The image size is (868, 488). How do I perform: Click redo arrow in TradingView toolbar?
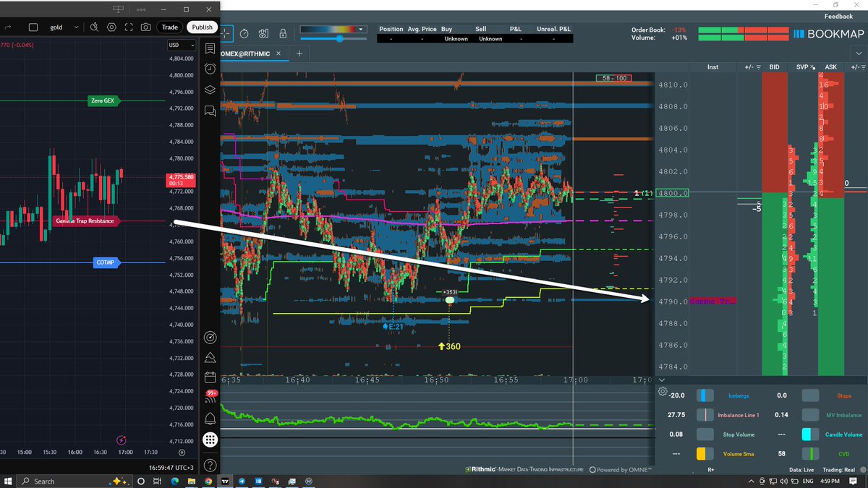7,27
